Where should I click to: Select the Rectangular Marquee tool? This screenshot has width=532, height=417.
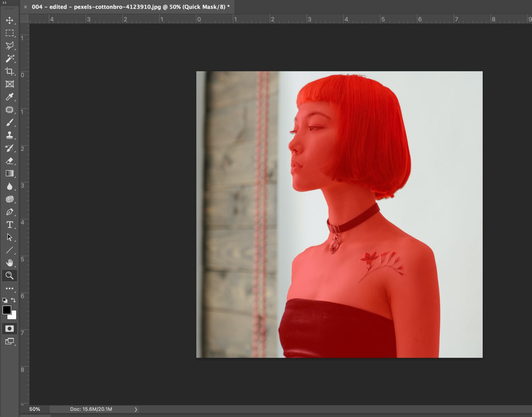(10, 33)
